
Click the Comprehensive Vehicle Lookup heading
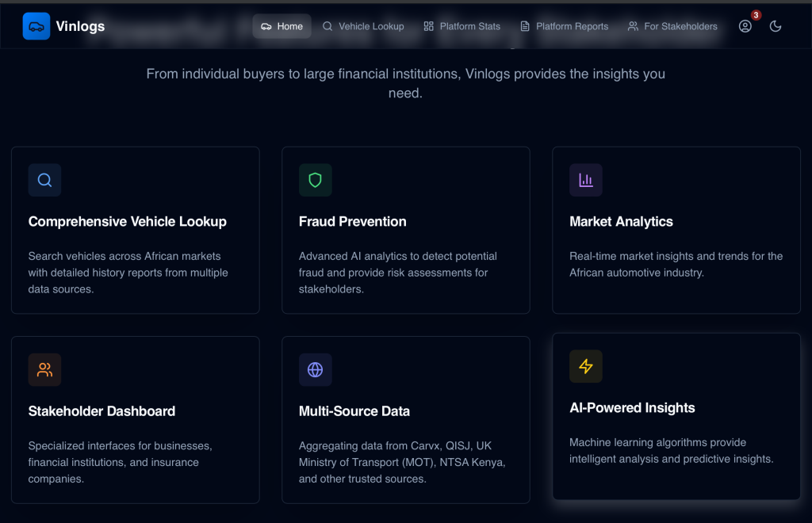click(128, 222)
